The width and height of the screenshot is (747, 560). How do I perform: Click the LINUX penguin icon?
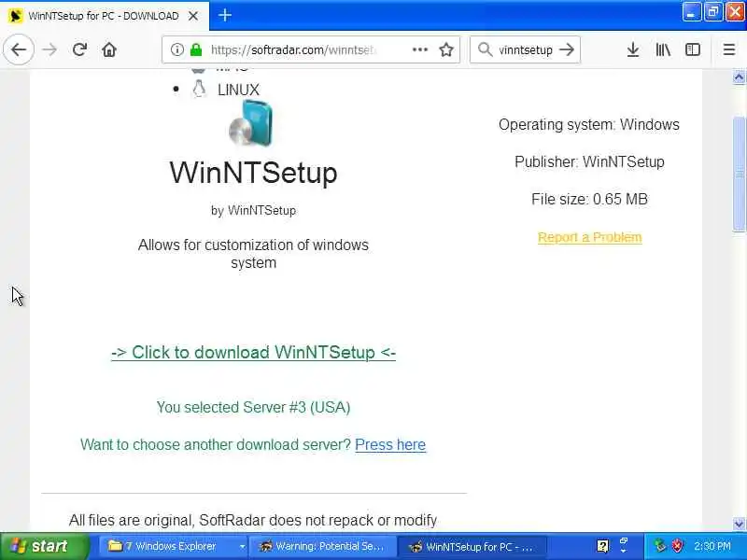click(199, 89)
